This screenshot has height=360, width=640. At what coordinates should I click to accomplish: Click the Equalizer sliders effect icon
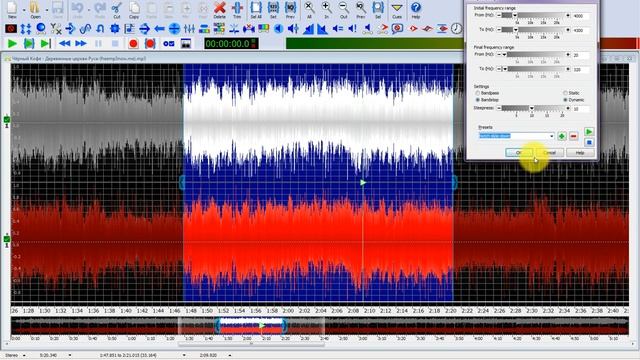(x=189, y=28)
